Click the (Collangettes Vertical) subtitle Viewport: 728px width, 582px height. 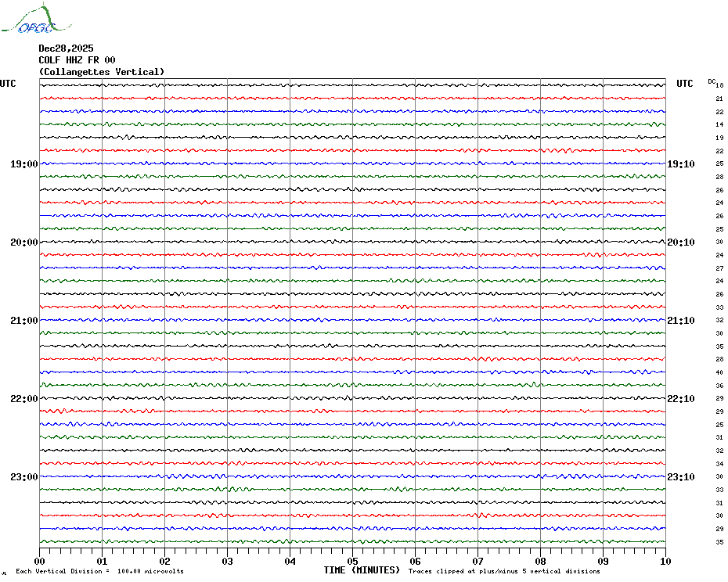(102, 72)
